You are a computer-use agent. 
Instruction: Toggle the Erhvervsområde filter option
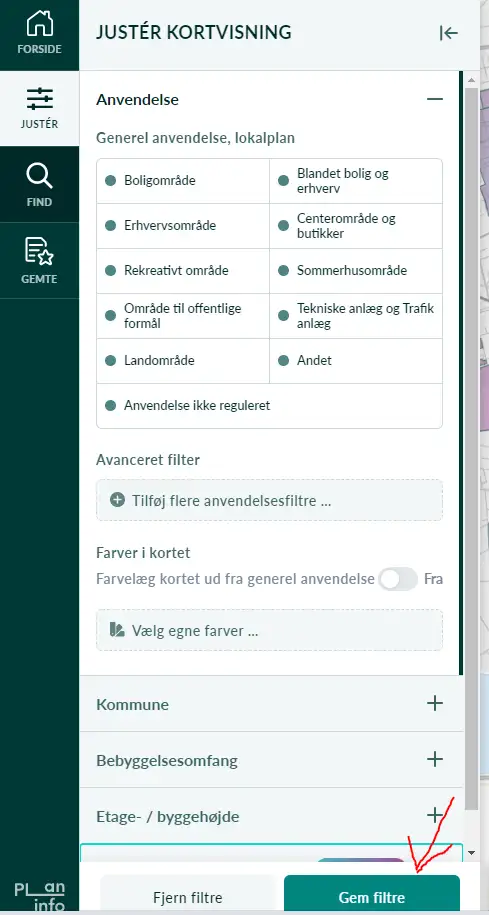[x=183, y=226]
